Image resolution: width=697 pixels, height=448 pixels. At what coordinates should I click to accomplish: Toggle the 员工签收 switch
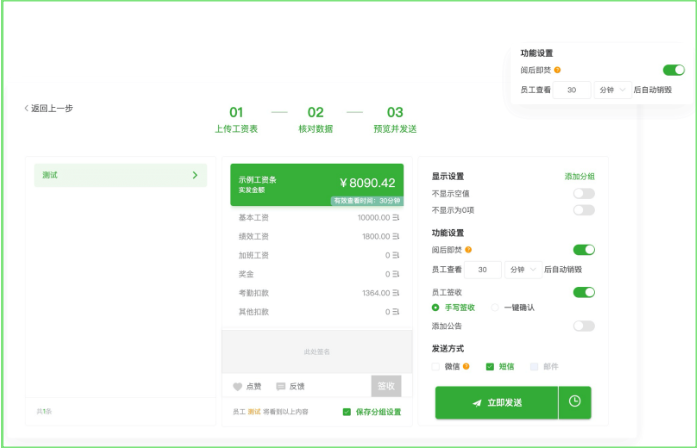point(584,292)
